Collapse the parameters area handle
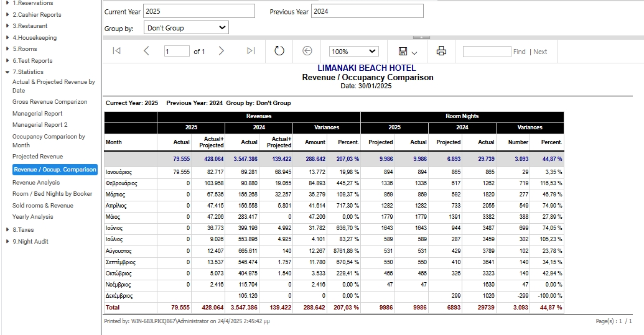644x335 pixels. pyautogui.click(x=421, y=37)
